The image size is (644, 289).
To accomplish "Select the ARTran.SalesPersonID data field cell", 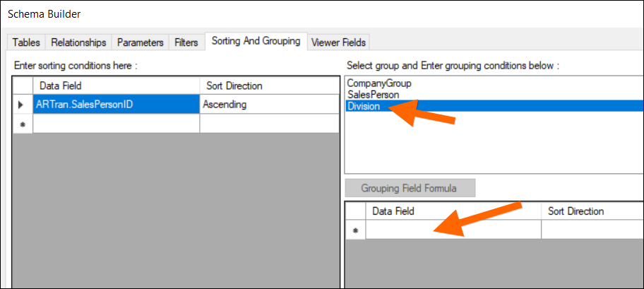I will pyautogui.click(x=116, y=105).
